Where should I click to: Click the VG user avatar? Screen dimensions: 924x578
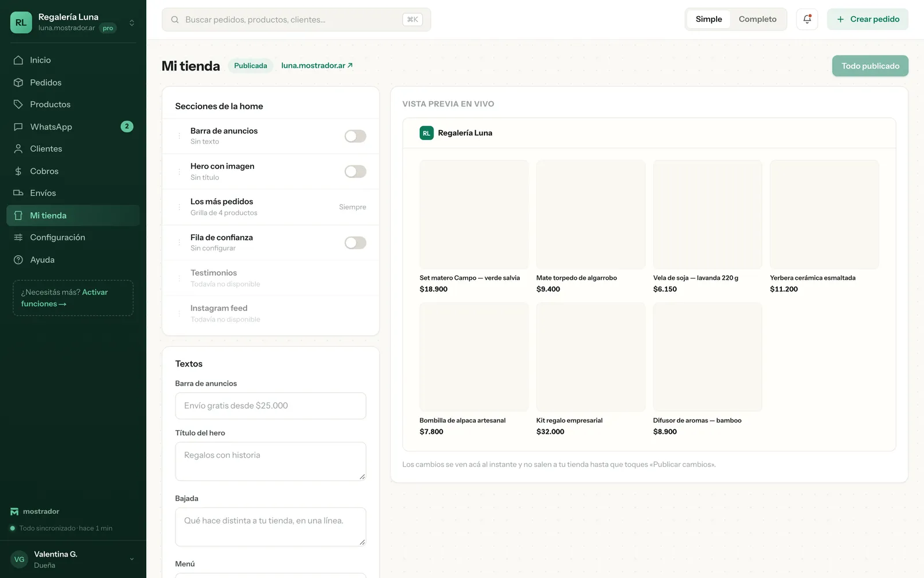19,560
